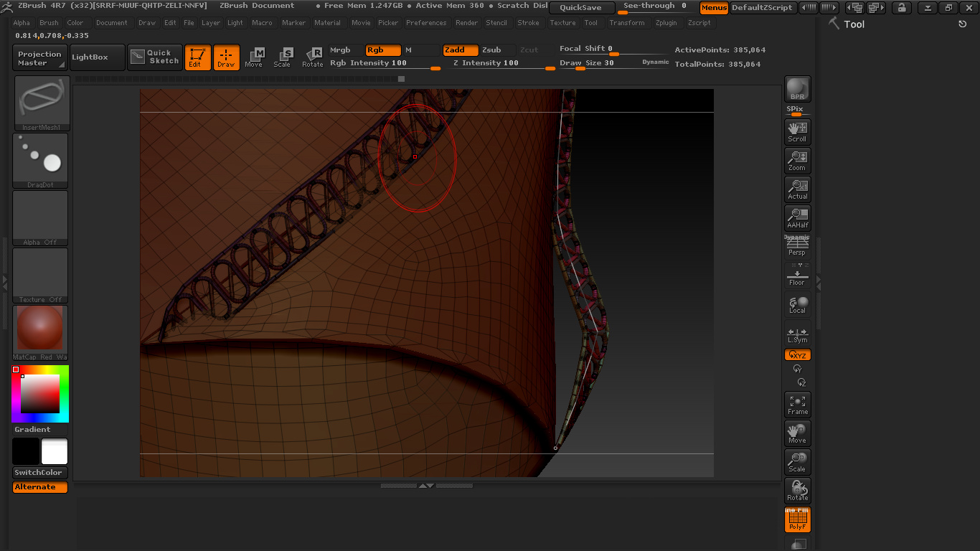Open the Alpha menu
Viewport: 980px width, 551px height.
(22, 23)
